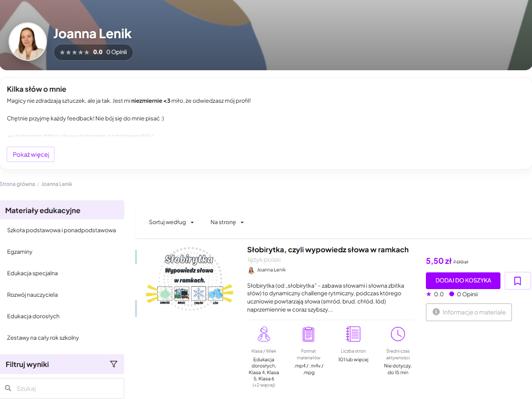Select the 'Edukacja dorosłych' category

(x=33, y=316)
